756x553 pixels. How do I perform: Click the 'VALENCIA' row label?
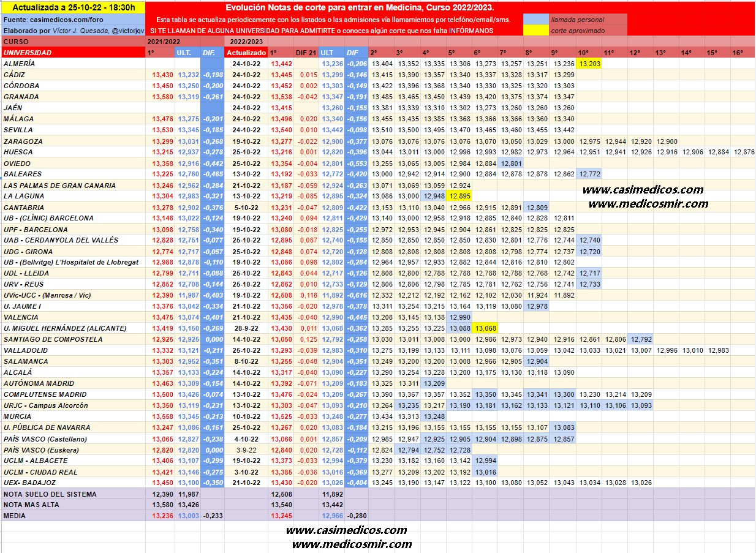point(73,317)
